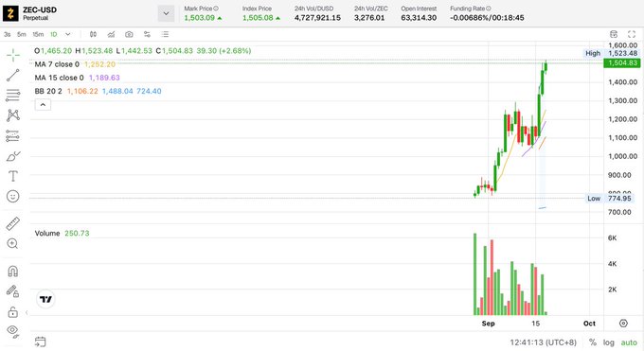Enter fullscreen chart mode
Viewport: 644px width, 351px height.
(x=632, y=34)
